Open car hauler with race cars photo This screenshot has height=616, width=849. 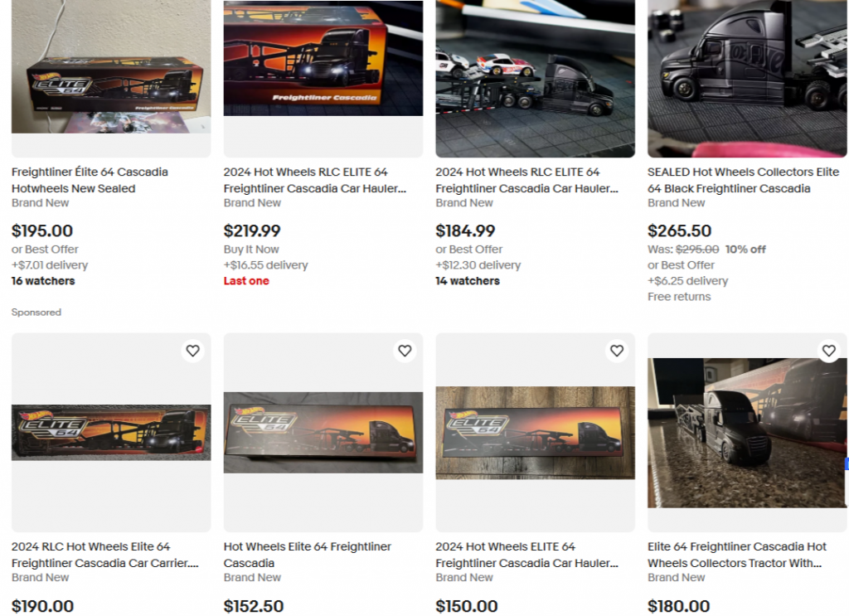[536, 78]
